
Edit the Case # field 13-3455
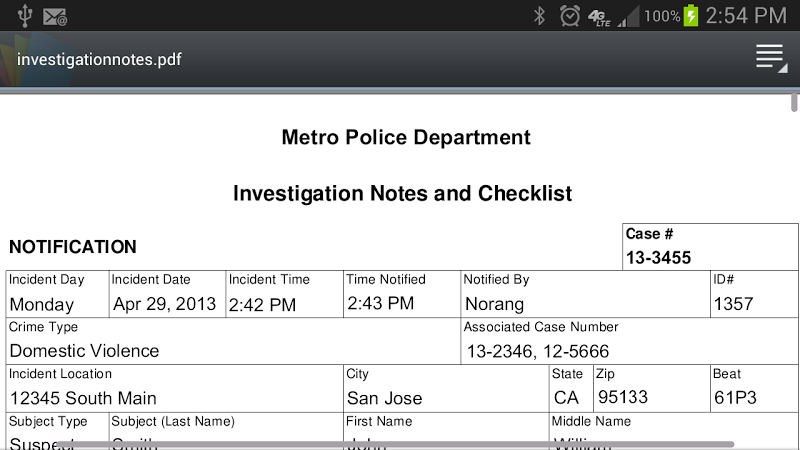pos(710,247)
